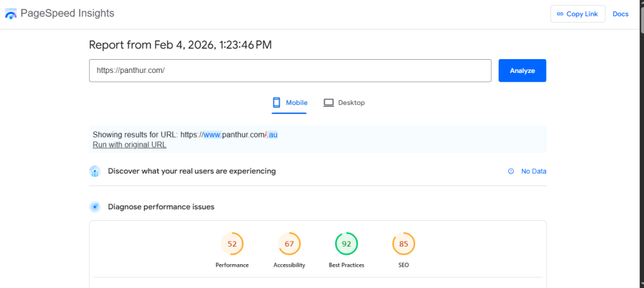Switch to the Desktop tab

(344, 103)
